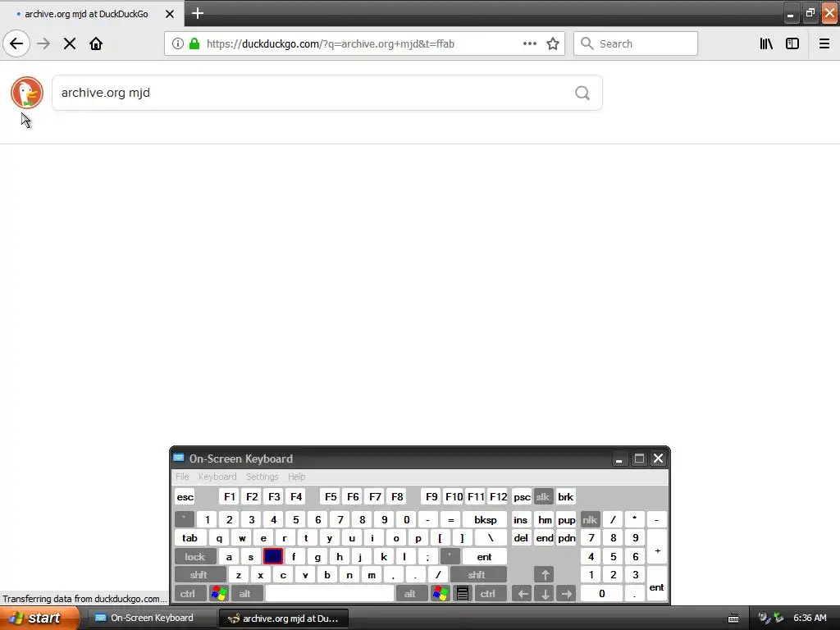This screenshot has height=630, width=840.
Task: Click the left arrow key
Action: click(523, 594)
